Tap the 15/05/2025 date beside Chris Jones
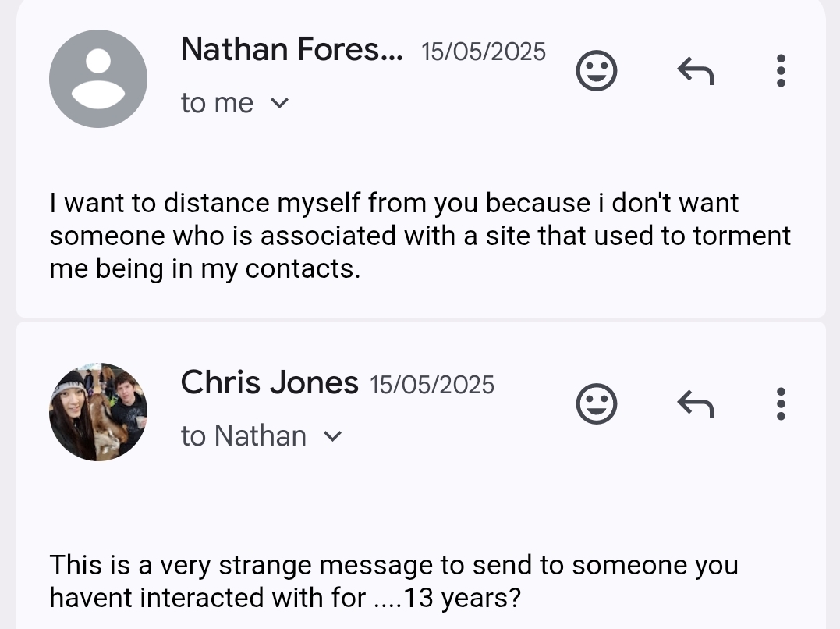 tap(432, 385)
